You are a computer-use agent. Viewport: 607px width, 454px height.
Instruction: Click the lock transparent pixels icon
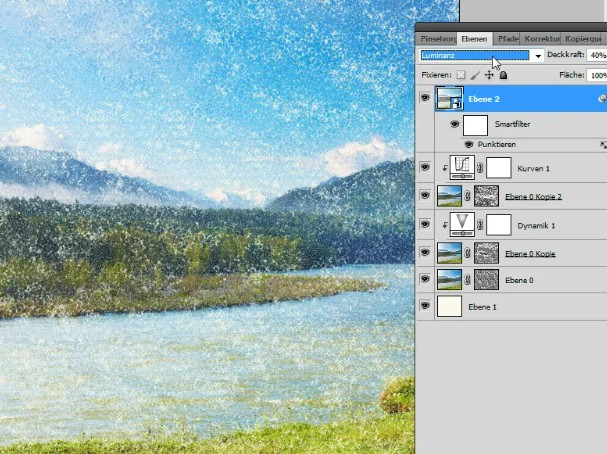pos(461,75)
